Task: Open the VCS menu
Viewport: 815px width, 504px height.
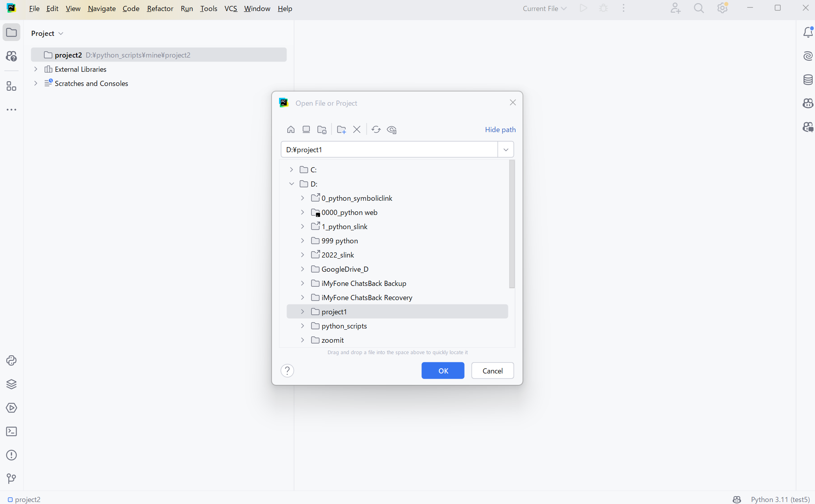Action: (x=230, y=8)
